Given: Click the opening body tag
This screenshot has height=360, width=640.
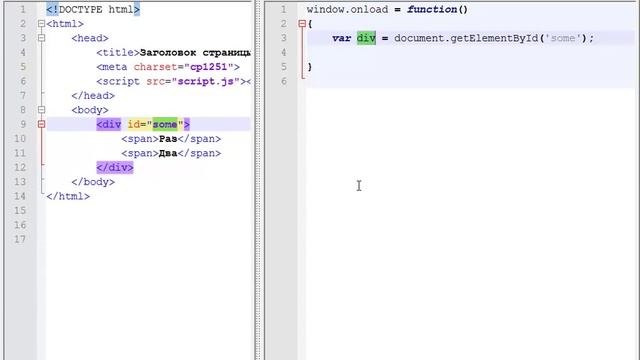Looking at the screenshot, I should coord(90,110).
